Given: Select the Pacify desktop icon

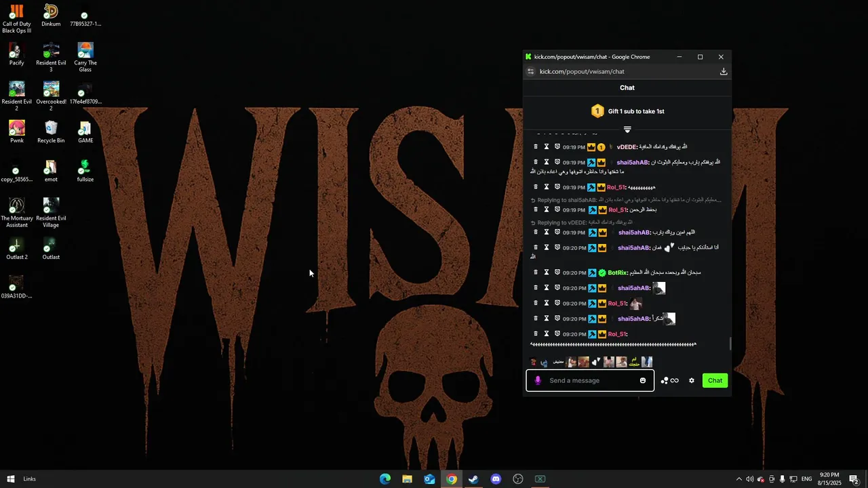Looking at the screenshot, I should (16, 54).
